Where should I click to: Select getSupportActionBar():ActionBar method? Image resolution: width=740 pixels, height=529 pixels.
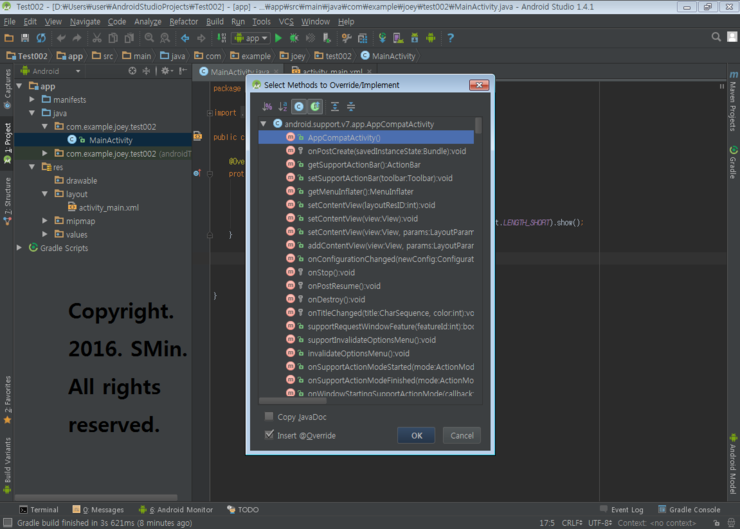click(x=366, y=164)
